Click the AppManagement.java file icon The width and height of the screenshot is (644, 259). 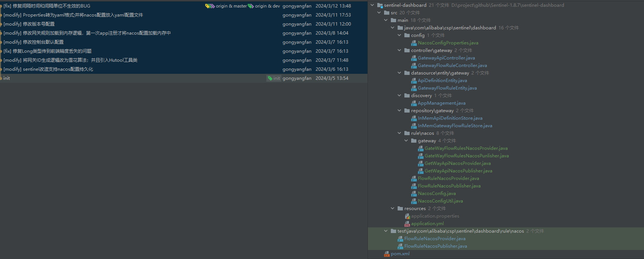tap(414, 103)
